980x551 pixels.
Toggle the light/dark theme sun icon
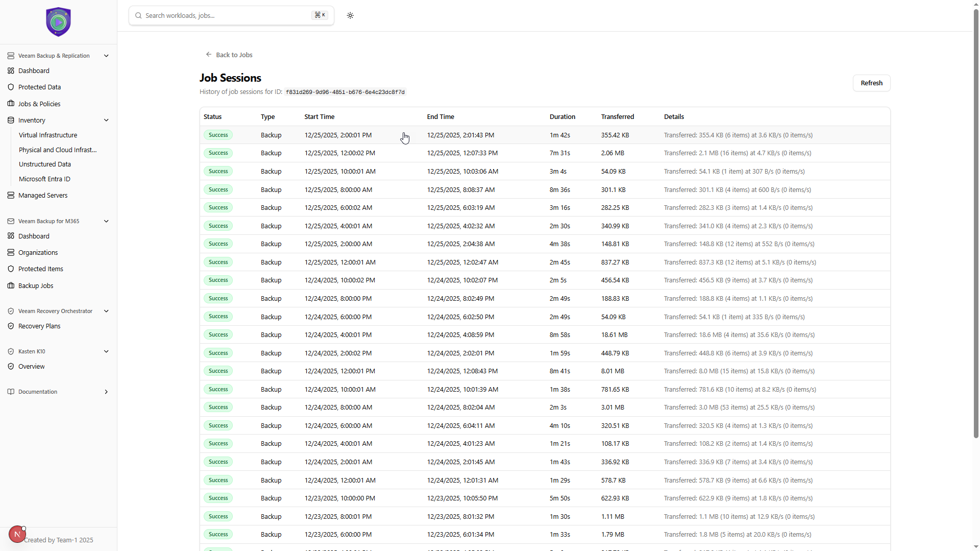click(350, 15)
